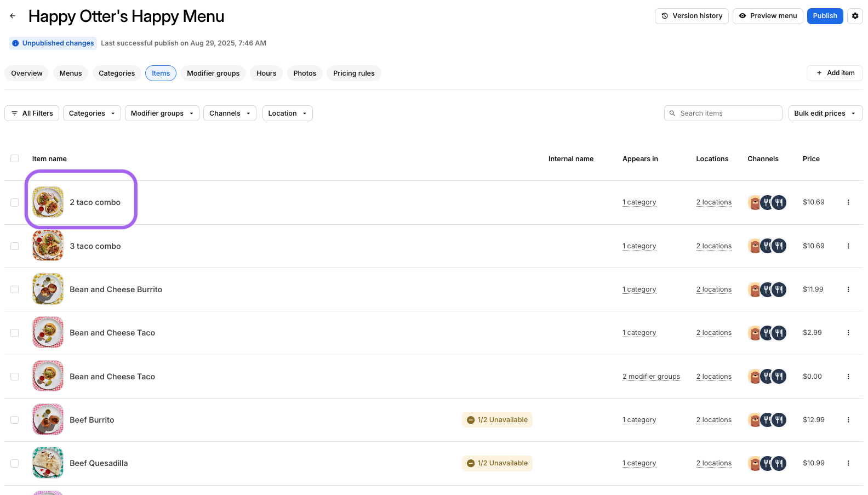Click the Preview menu eye button

(x=767, y=16)
